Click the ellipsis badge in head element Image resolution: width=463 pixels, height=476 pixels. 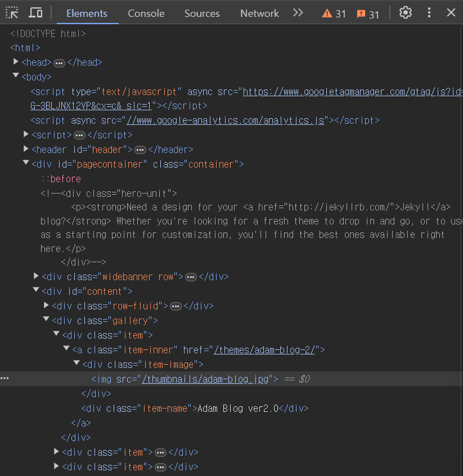pos(59,63)
